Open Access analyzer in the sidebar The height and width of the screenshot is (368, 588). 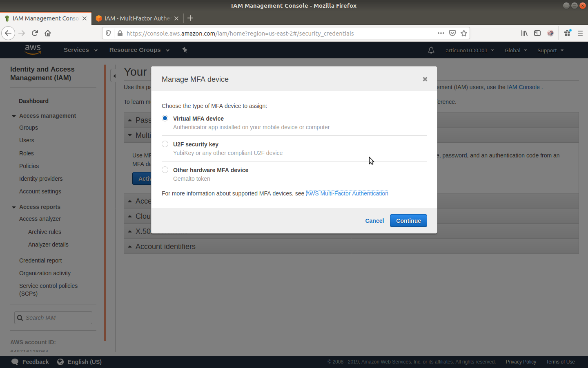[40, 219]
